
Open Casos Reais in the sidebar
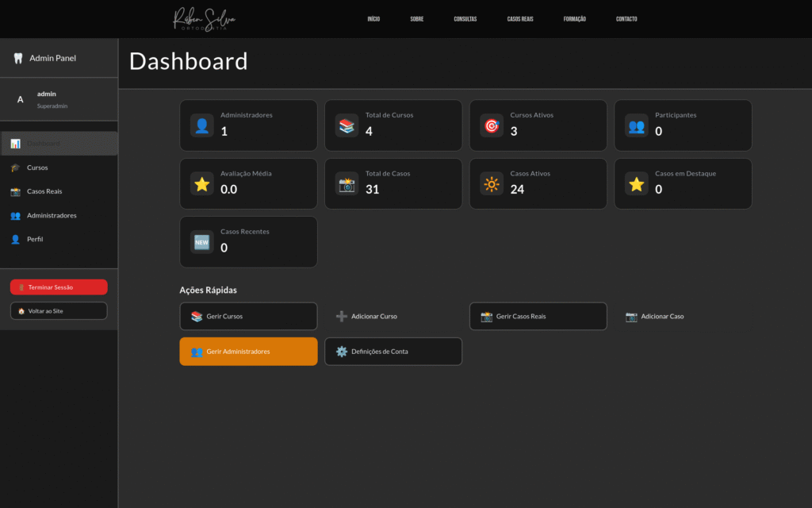[x=44, y=191]
